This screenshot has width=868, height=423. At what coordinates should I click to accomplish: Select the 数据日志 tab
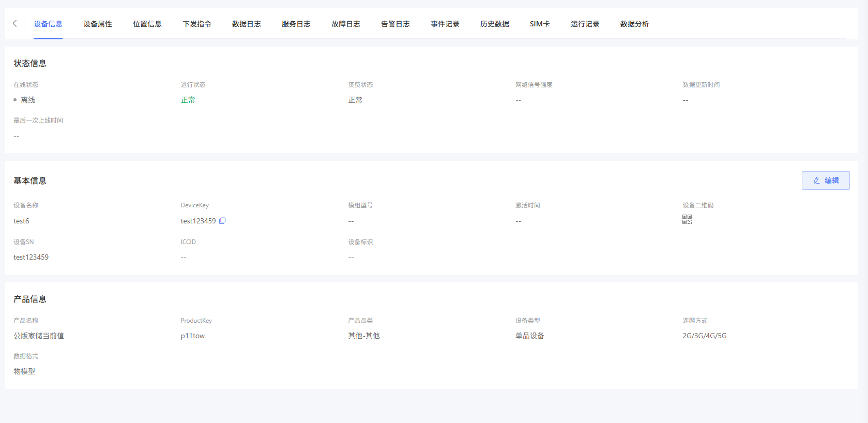247,24
